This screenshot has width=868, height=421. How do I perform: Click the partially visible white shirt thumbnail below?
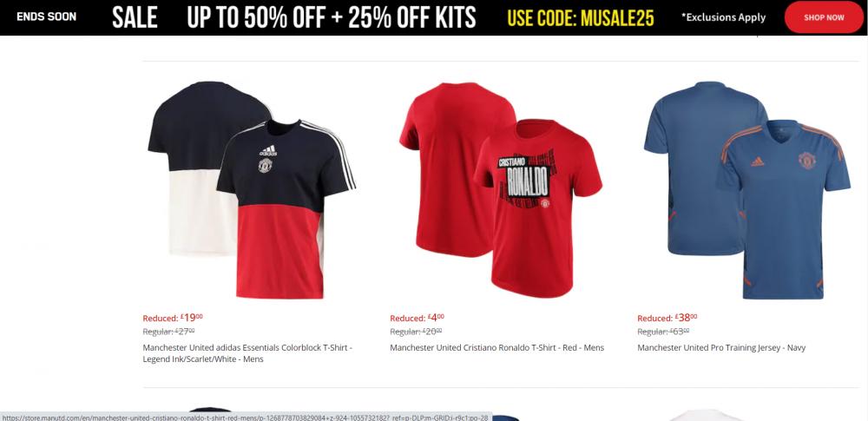click(707, 415)
